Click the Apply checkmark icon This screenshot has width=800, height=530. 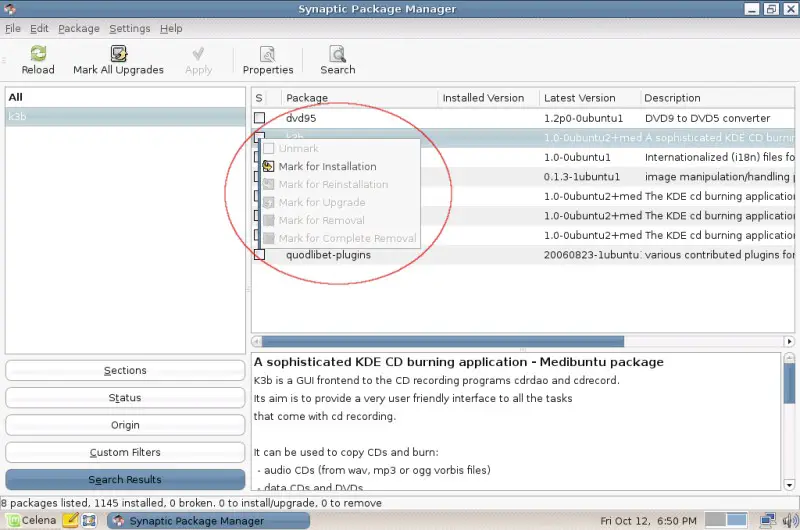tap(198, 54)
